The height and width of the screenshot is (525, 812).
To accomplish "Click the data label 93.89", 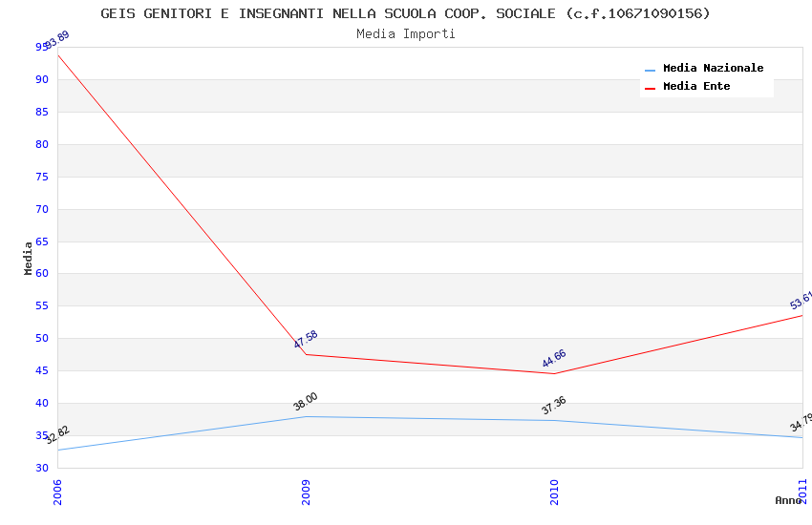I will pyautogui.click(x=57, y=39).
